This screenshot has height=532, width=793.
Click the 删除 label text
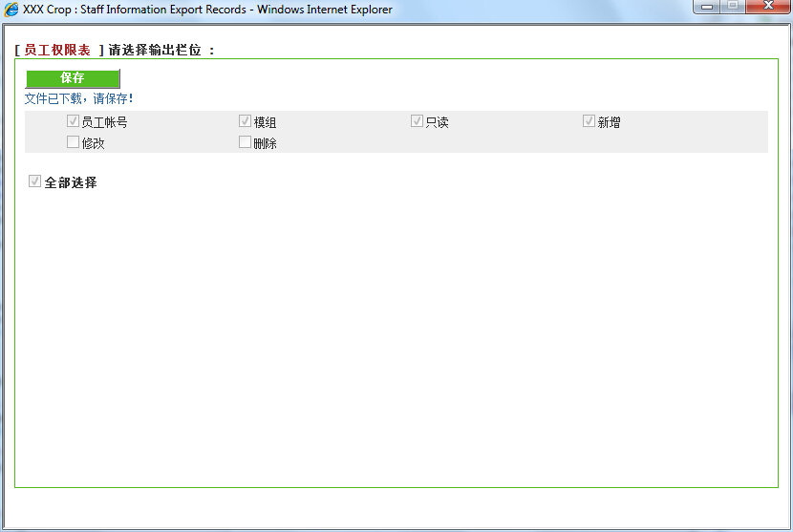(x=265, y=143)
